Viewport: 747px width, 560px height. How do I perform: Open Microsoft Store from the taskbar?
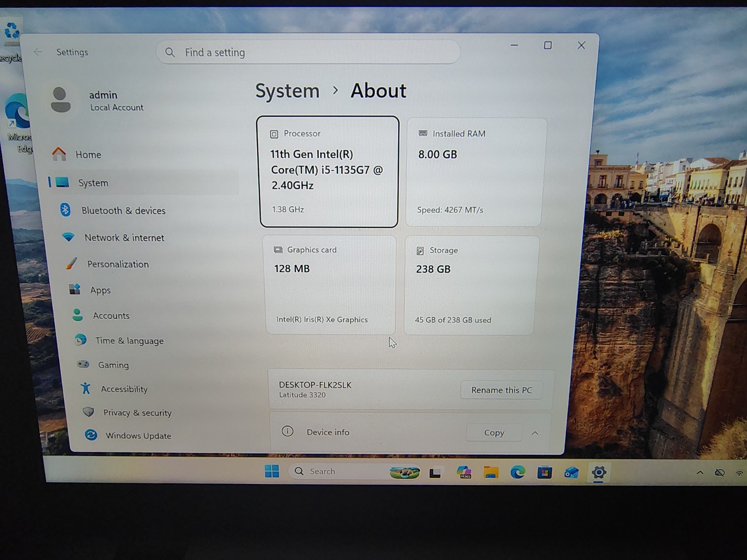pyautogui.click(x=544, y=473)
